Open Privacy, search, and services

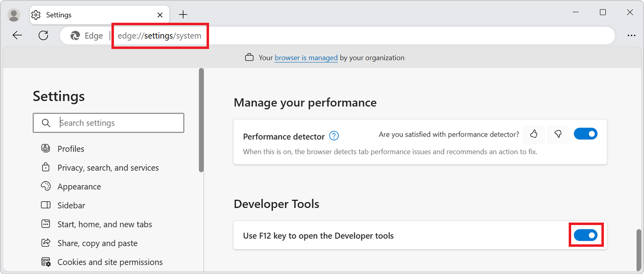(x=108, y=168)
